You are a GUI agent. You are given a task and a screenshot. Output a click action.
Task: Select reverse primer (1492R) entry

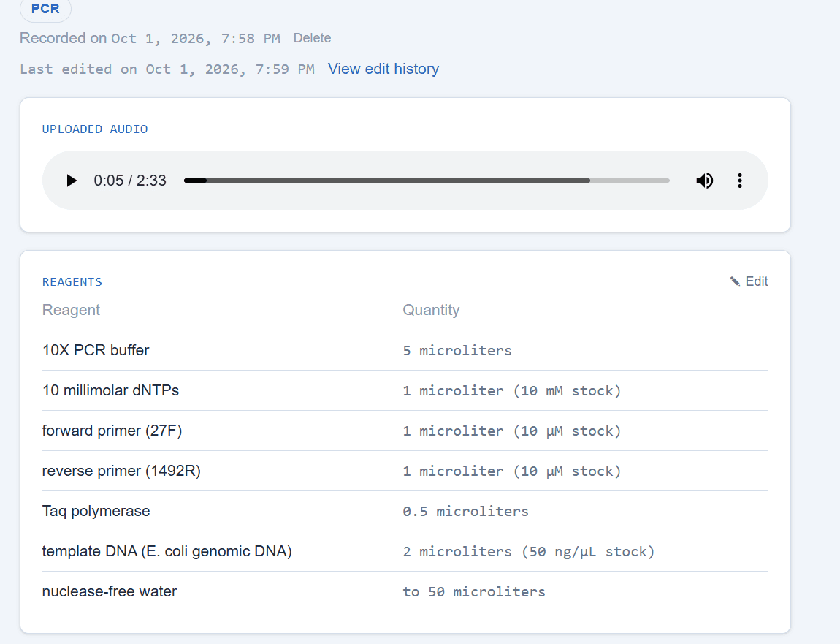[121, 471]
